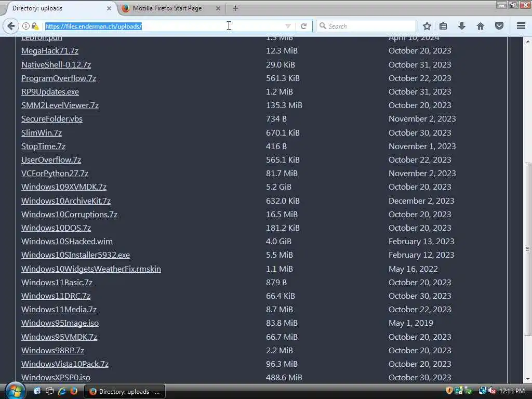
Task: Open the site information icon in address bar
Action: pos(26,26)
